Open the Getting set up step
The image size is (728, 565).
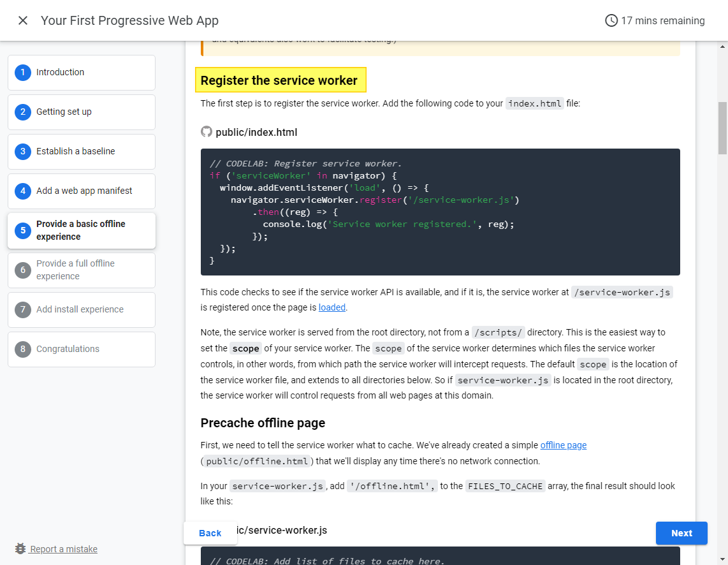[x=81, y=112]
